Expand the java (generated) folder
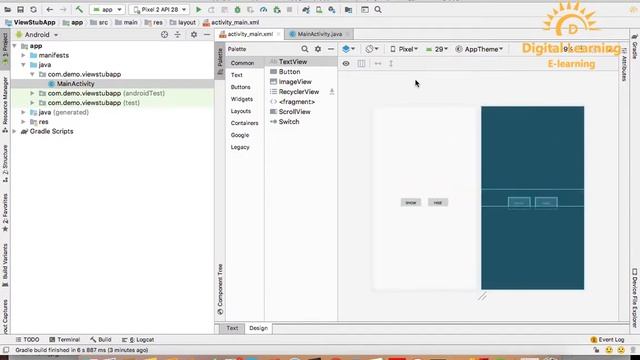The image size is (640, 360). [x=24, y=112]
